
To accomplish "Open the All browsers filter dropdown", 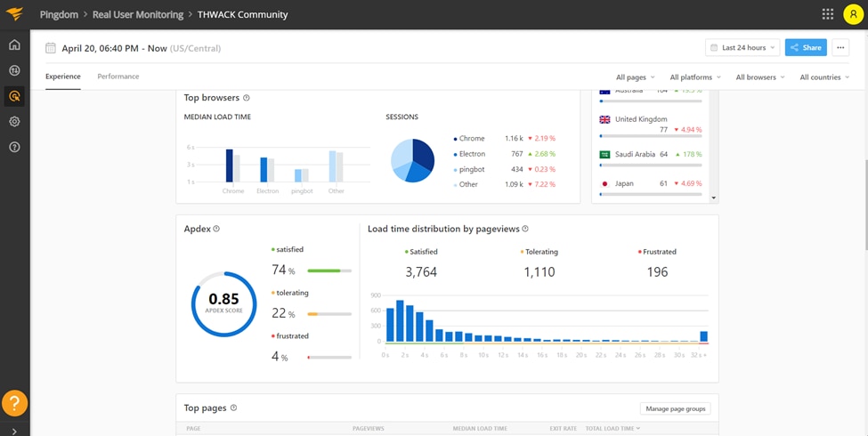I will [759, 77].
